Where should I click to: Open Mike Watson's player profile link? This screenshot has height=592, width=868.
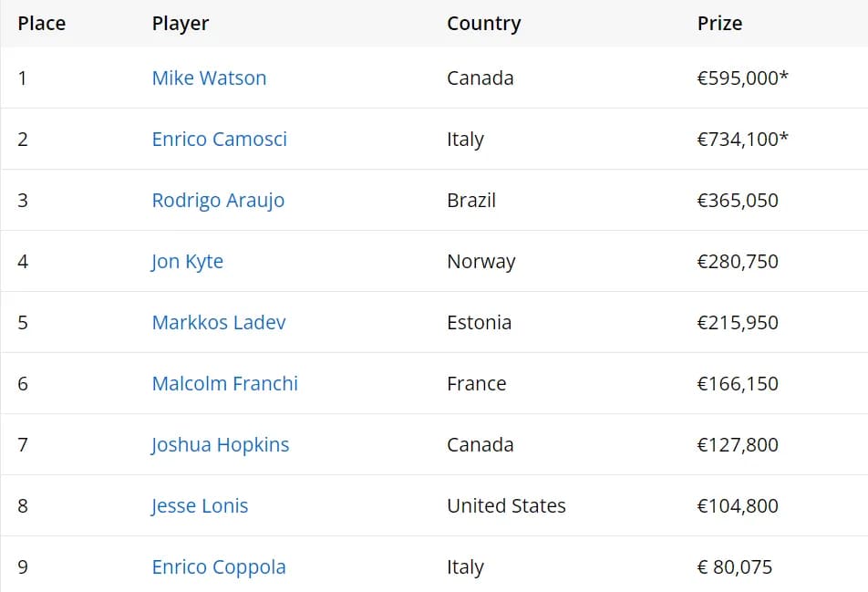[210, 78]
